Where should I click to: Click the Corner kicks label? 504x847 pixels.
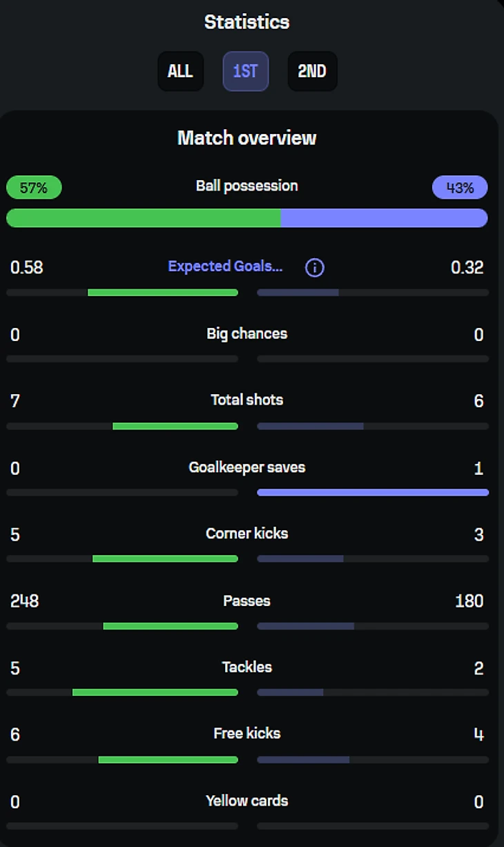pyautogui.click(x=246, y=534)
